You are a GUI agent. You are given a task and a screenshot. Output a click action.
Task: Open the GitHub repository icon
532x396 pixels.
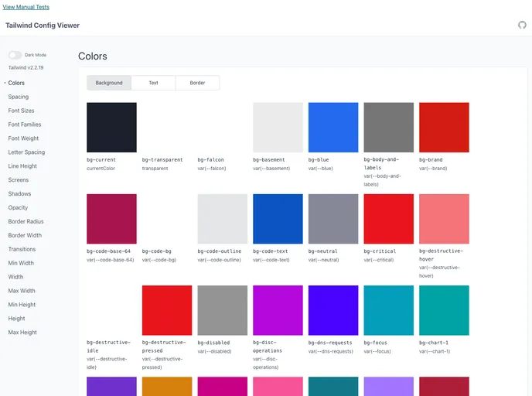pyautogui.click(x=522, y=25)
